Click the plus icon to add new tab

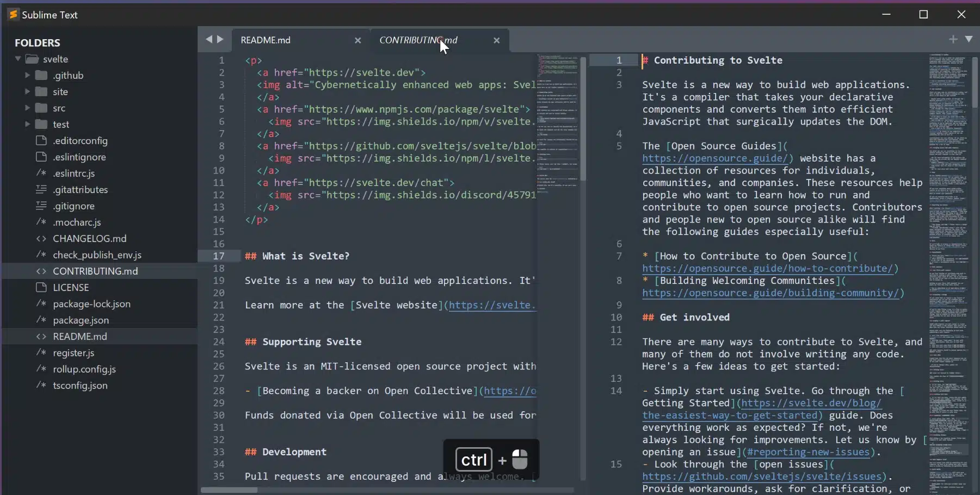click(x=953, y=39)
